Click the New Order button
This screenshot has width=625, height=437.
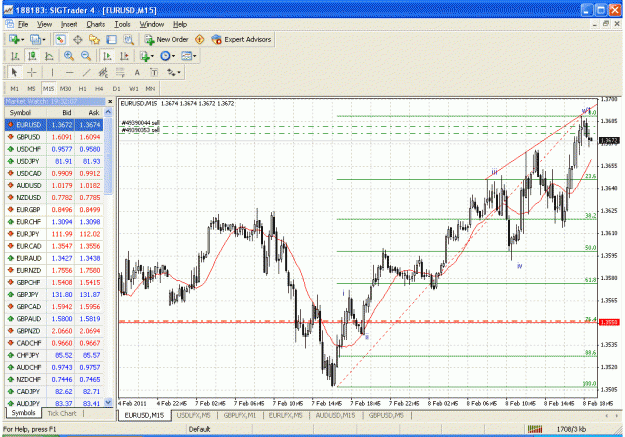[x=167, y=39]
